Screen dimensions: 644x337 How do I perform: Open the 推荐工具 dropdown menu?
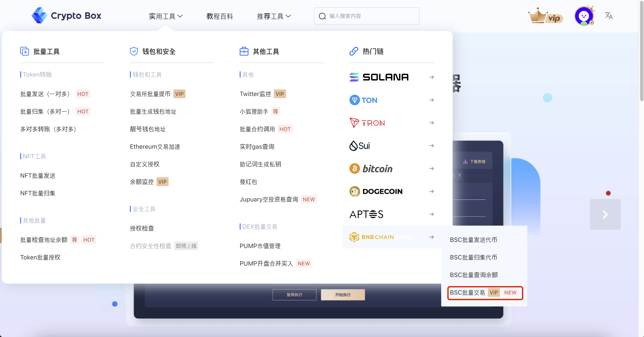tap(274, 16)
